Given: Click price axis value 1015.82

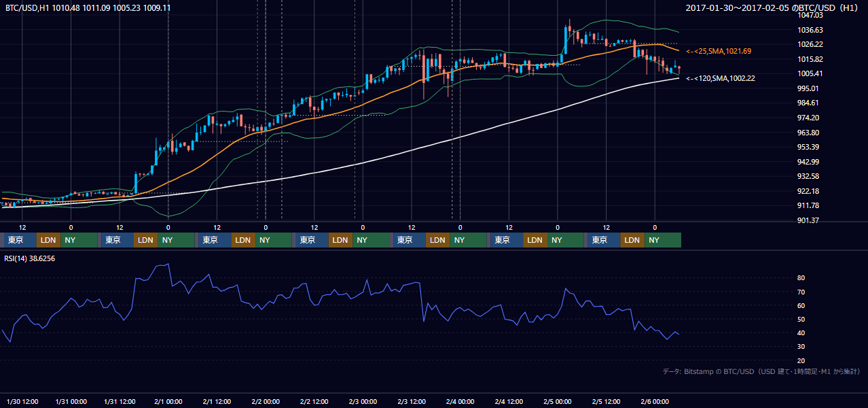Looking at the screenshot, I should (x=810, y=59).
